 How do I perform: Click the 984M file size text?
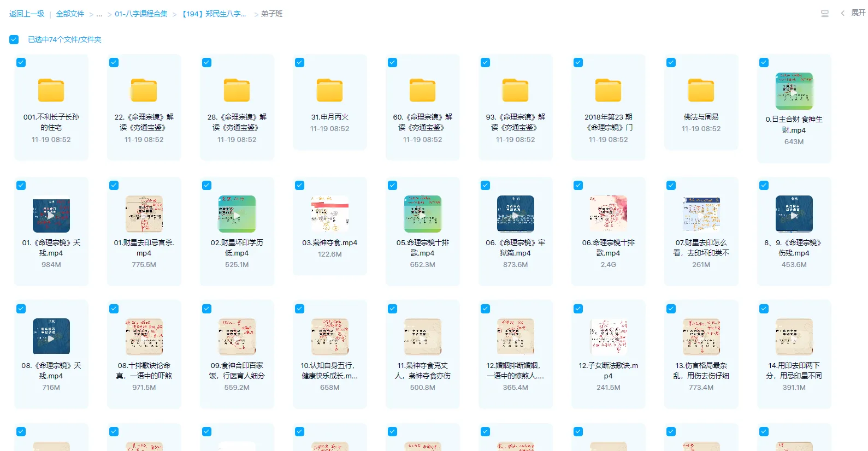click(x=51, y=264)
